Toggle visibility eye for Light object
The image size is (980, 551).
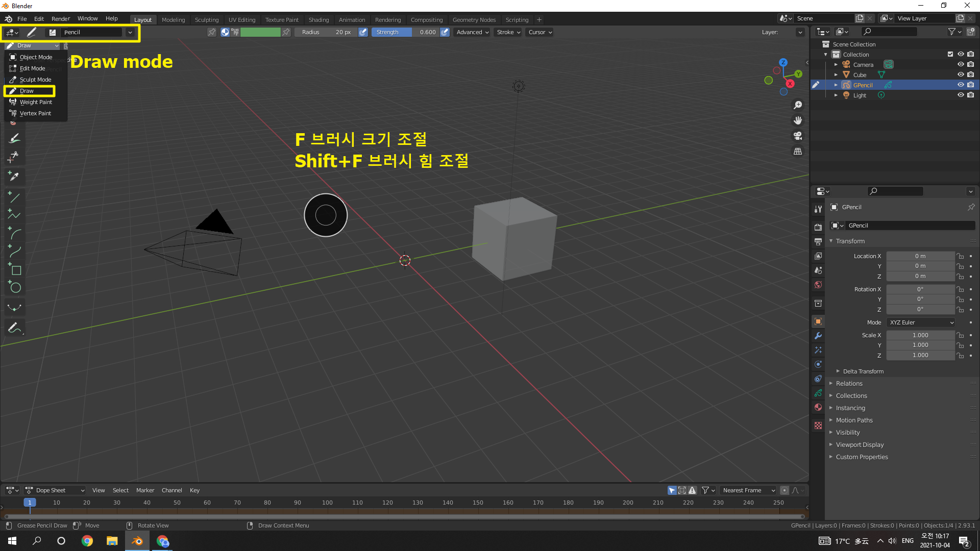pyautogui.click(x=961, y=95)
